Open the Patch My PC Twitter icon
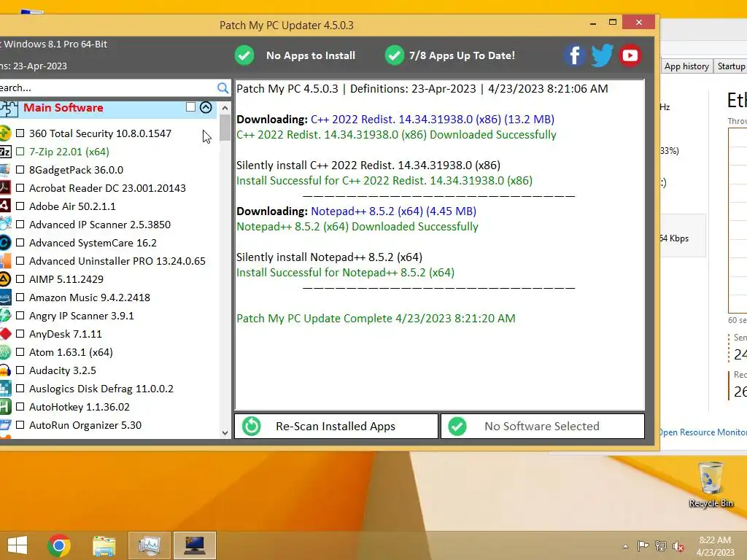This screenshot has height=560, width=747. 602,55
